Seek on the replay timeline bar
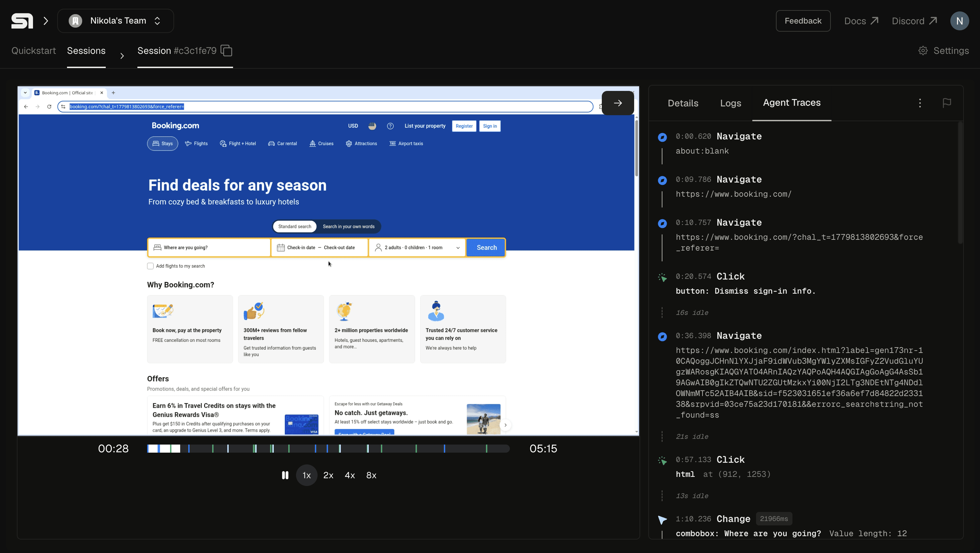The width and height of the screenshot is (980, 553). pos(328,449)
